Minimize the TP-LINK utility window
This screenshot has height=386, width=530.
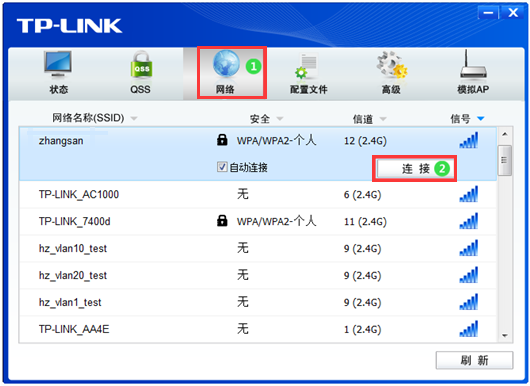coord(488,13)
